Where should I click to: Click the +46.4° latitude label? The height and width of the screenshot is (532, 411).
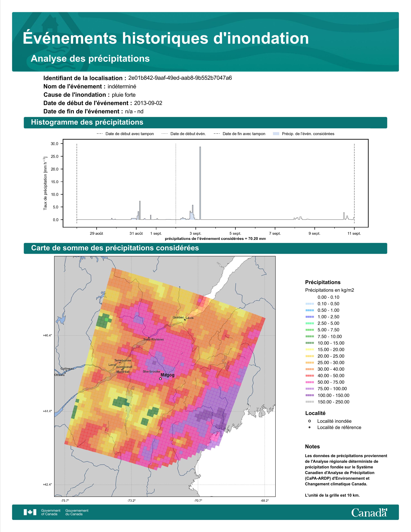[48, 335]
